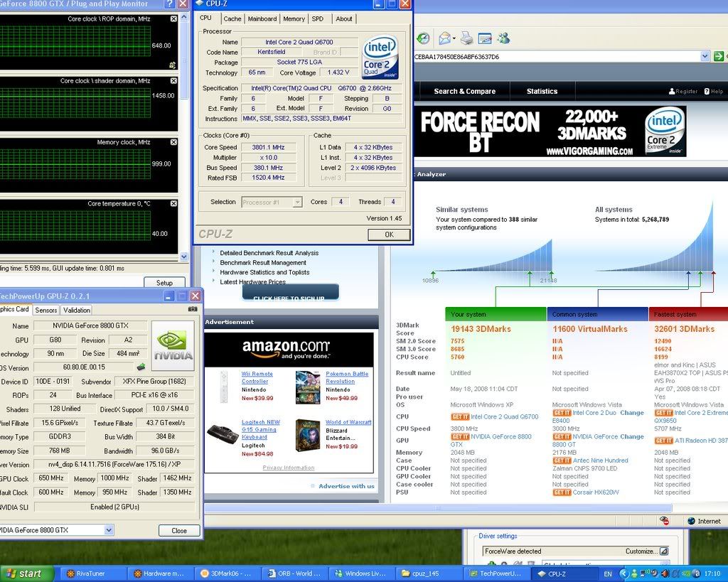
Task: Close the Core clock shader domain graph
Action: 173,81
